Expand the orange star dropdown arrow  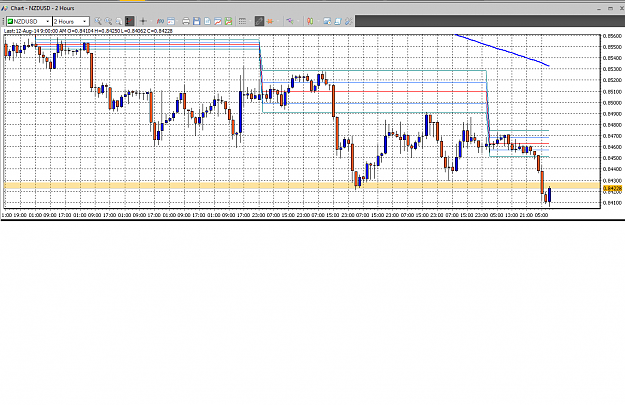[278, 21]
